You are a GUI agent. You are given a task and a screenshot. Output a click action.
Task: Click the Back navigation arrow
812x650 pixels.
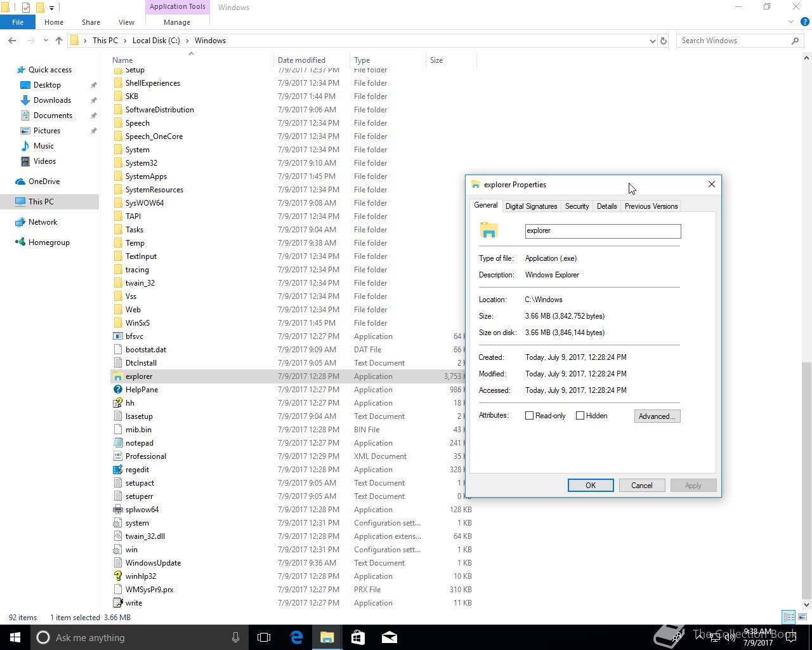[12, 41]
